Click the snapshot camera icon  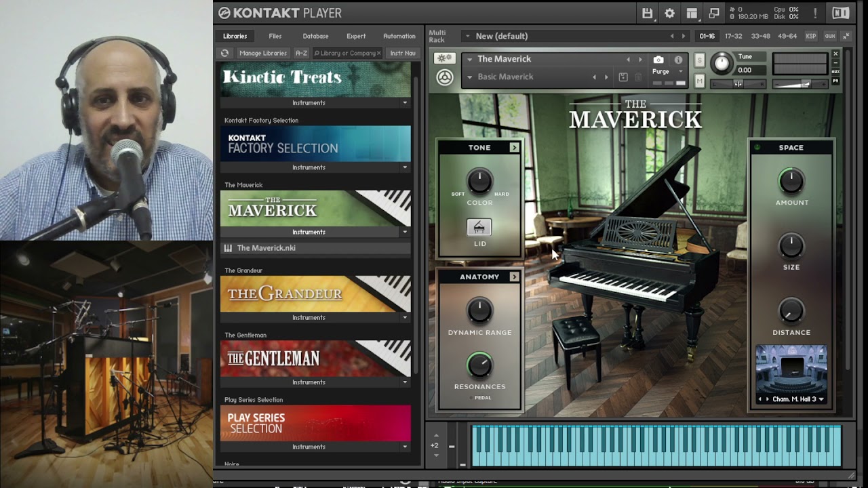pyautogui.click(x=658, y=60)
